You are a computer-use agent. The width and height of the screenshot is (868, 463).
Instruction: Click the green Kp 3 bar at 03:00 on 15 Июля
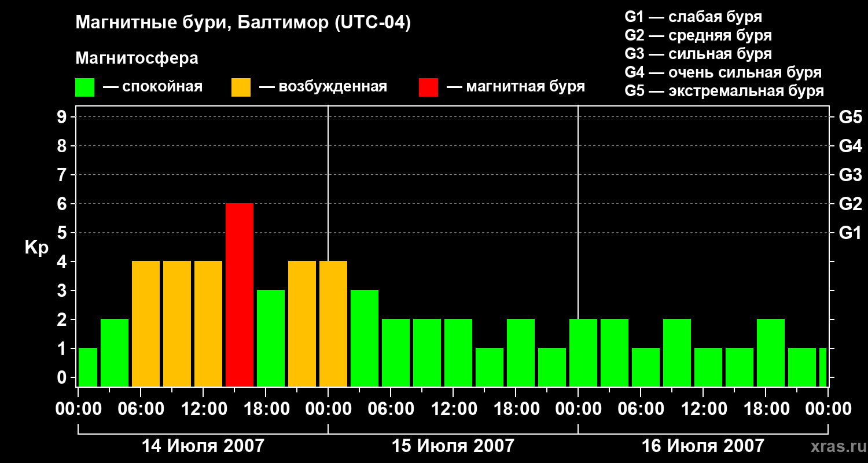(365, 339)
